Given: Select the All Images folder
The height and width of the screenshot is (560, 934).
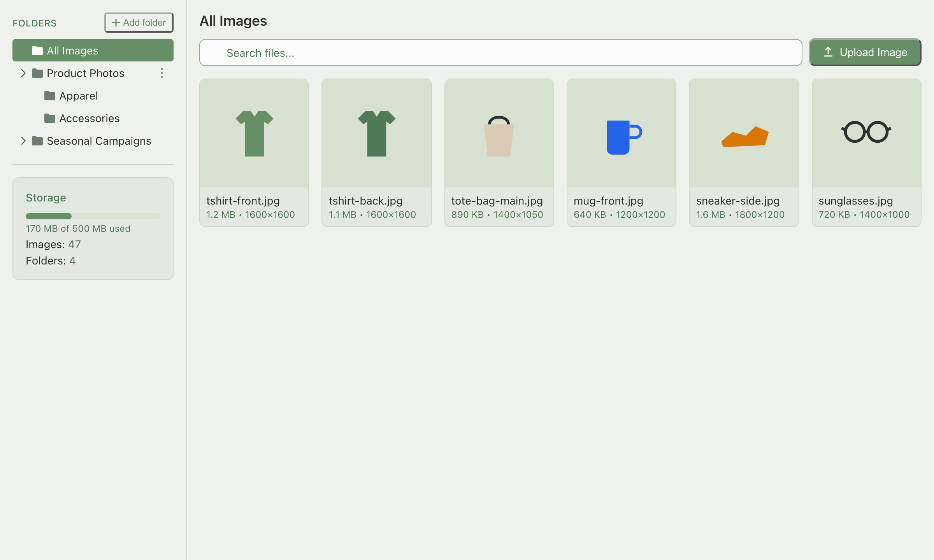Looking at the screenshot, I should pos(93,51).
